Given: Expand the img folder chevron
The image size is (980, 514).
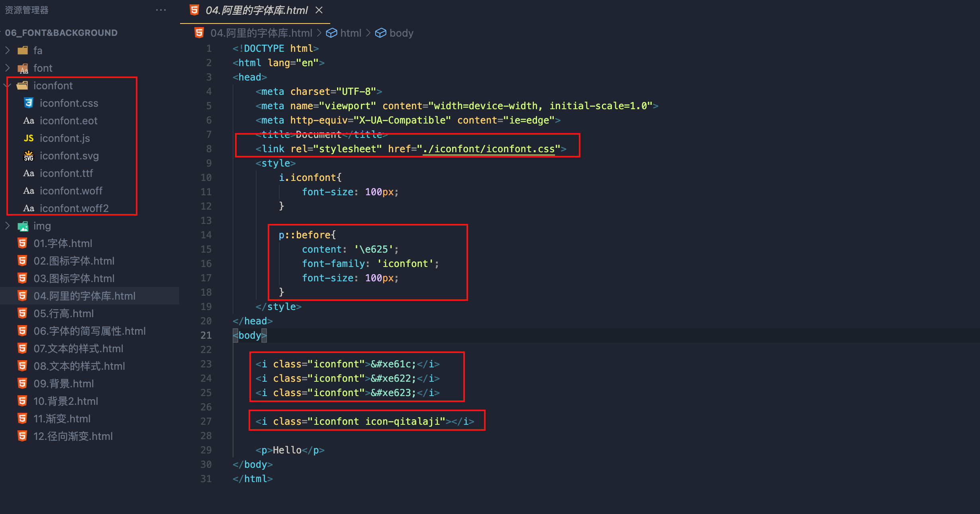Looking at the screenshot, I should pyautogui.click(x=8, y=226).
